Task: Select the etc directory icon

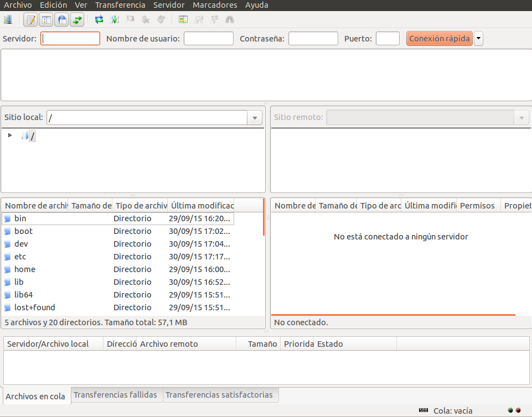Action: (x=7, y=256)
